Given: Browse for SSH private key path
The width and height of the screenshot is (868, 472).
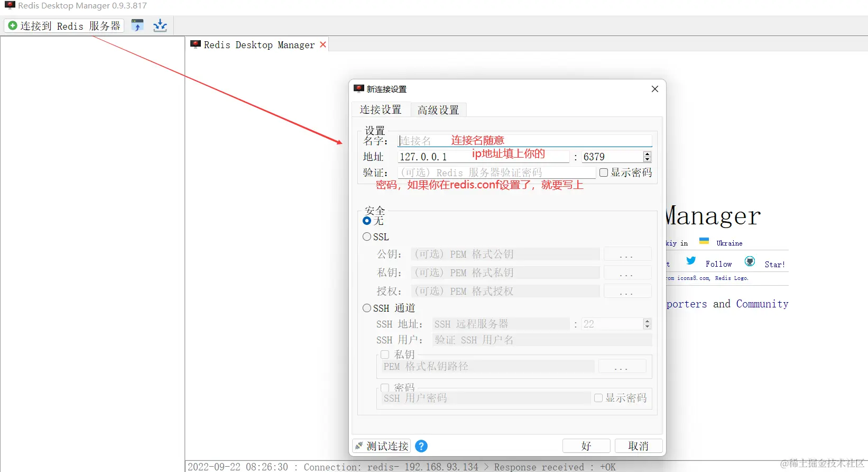Looking at the screenshot, I should 622,366.
